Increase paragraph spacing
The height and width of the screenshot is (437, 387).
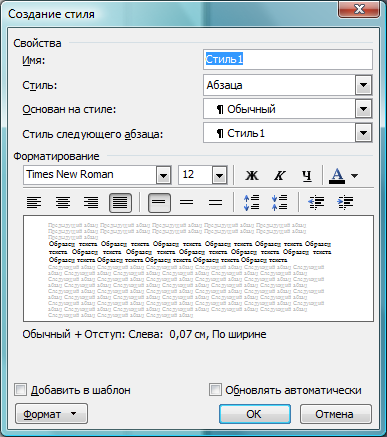(251, 202)
